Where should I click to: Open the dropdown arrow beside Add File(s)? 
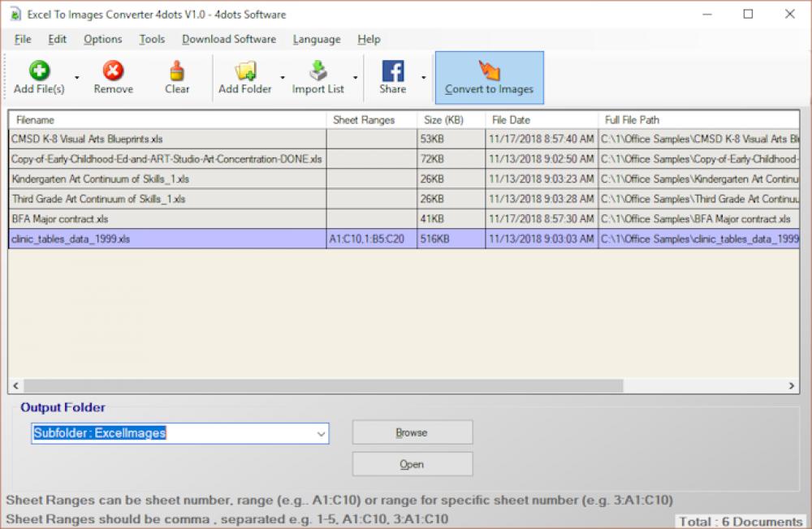[76, 77]
